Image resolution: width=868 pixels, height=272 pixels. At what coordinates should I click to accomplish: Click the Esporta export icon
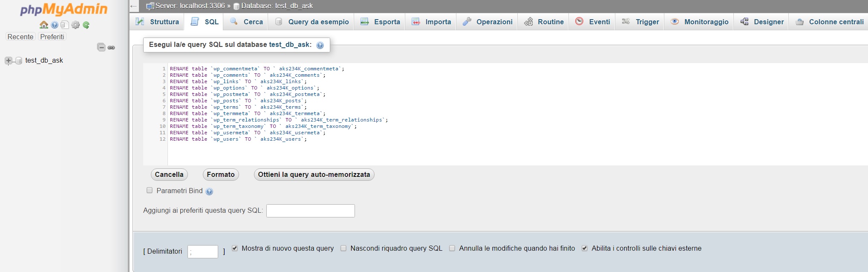pos(364,22)
